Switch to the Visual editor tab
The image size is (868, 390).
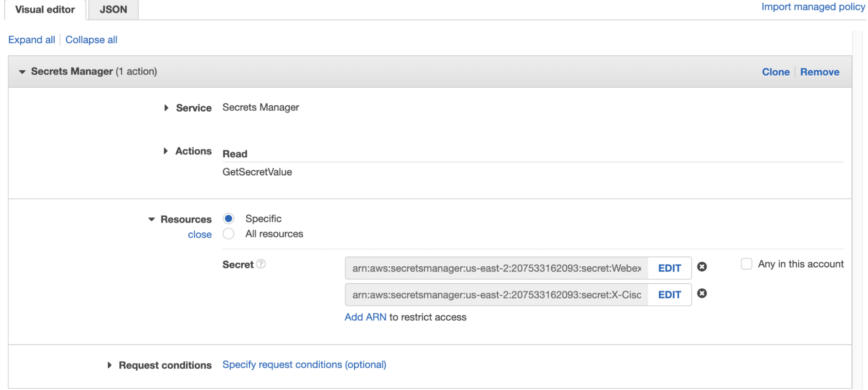[x=45, y=10]
